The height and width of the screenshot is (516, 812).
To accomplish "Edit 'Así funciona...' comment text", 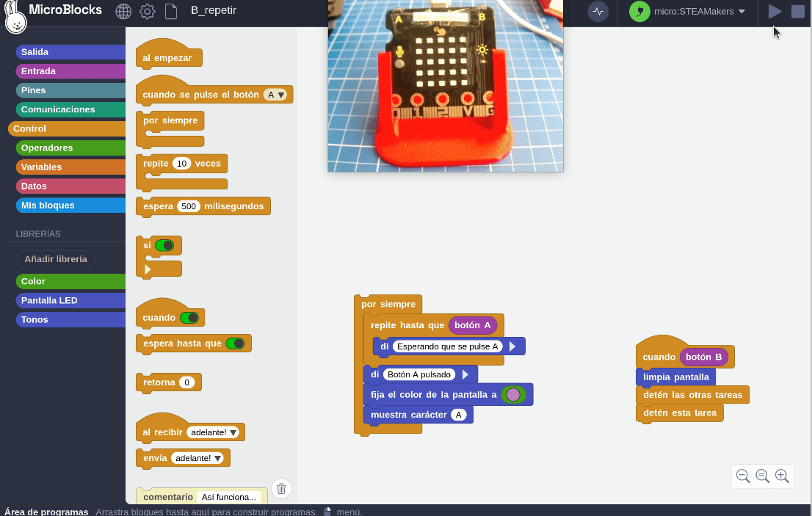I will click(x=229, y=497).
